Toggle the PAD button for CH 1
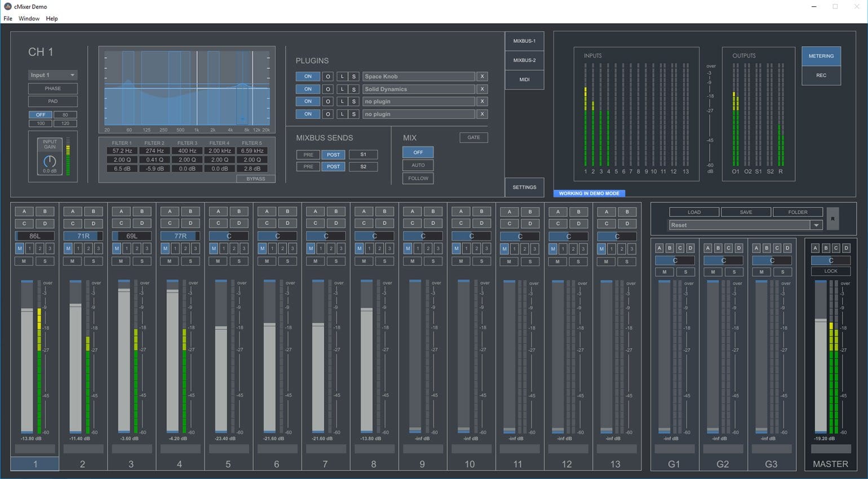This screenshot has height=479, width=868. click(x=53, y=101)
